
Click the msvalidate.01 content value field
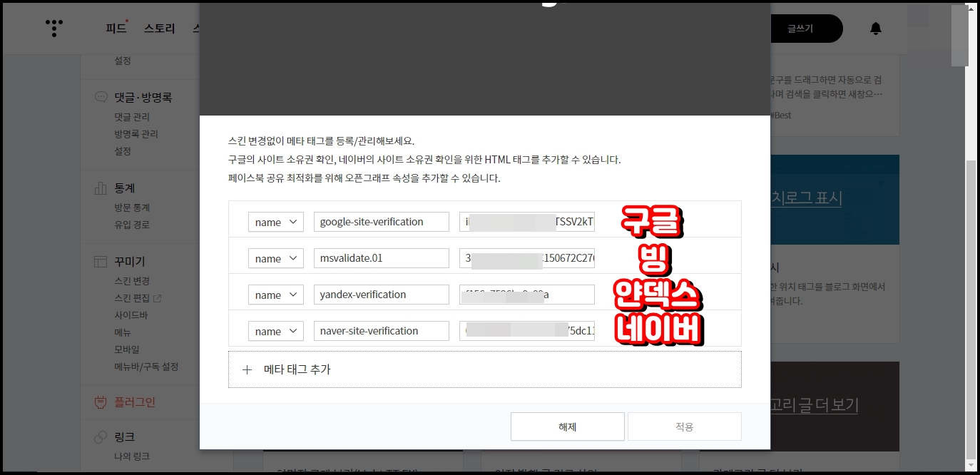point(527,258)
